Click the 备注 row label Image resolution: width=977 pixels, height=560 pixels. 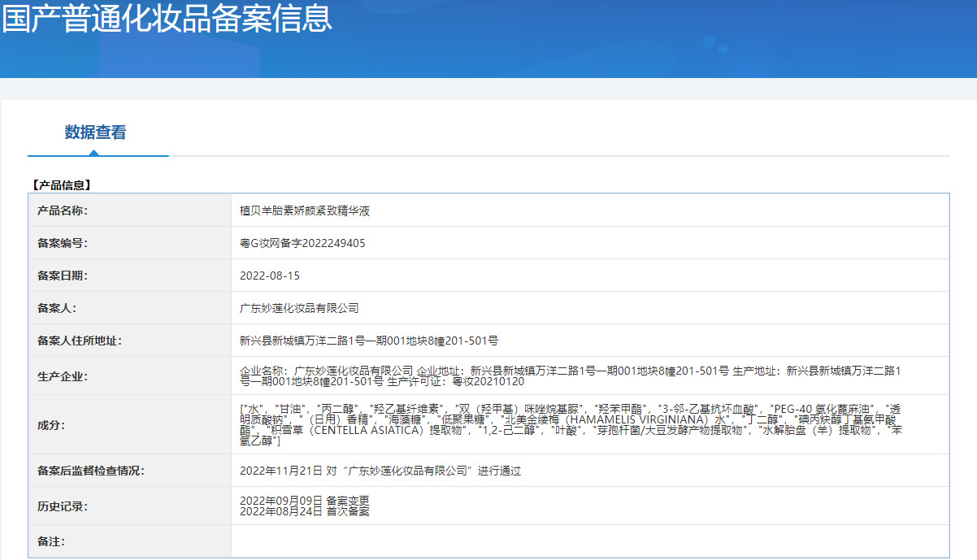point(51,541)
